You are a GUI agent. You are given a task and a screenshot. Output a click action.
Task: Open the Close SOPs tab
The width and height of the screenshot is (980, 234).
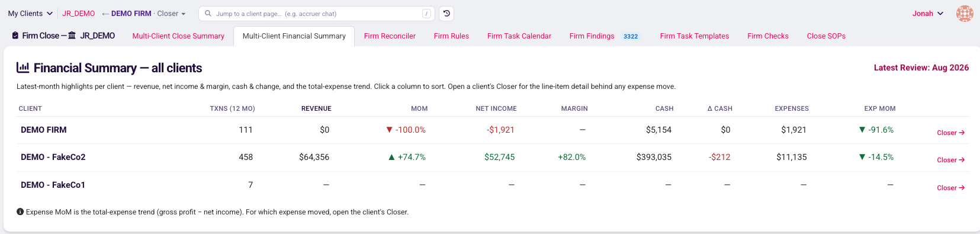pyautogui.click(x=826, y=36)
